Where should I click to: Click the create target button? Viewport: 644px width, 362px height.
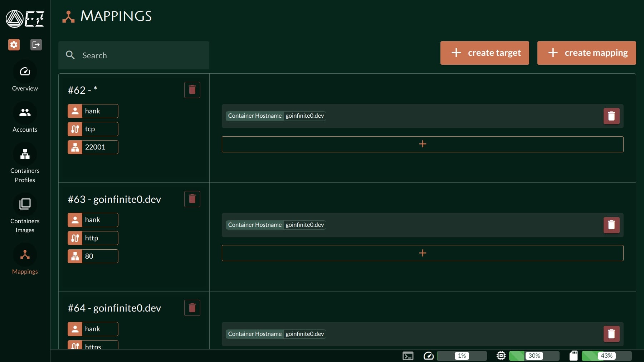pyautogui.click(x=484, y=53)
